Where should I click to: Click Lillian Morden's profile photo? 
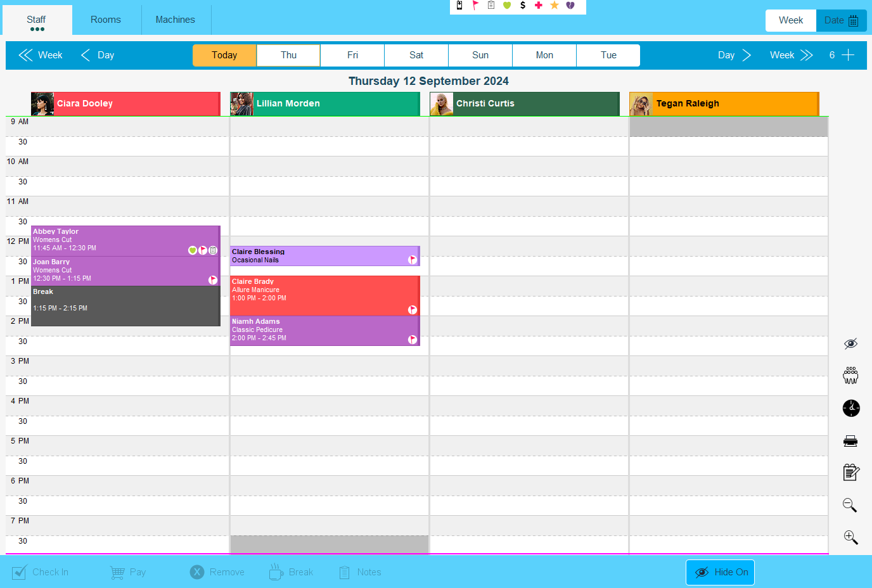coord(241,104)
